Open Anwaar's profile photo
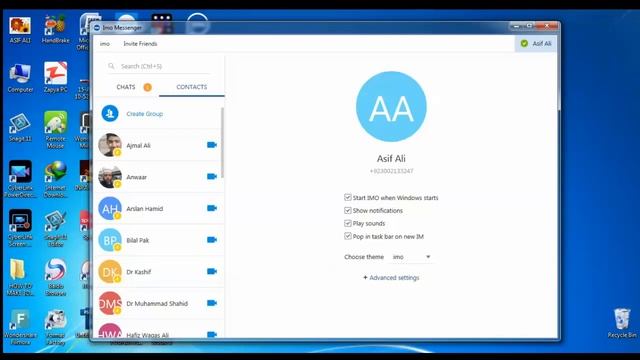Viewport: 640px width, 360px height. coord(110,176)
